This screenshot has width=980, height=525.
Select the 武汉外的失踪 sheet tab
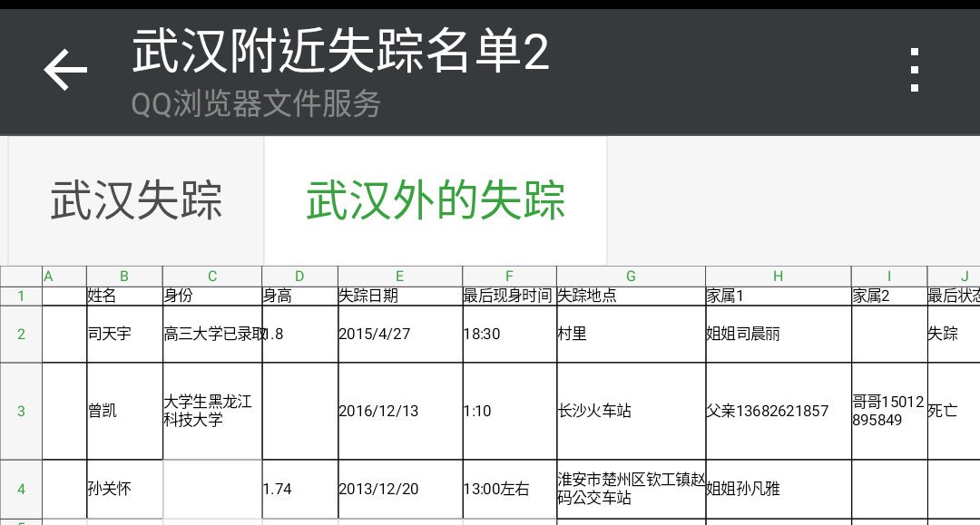[436, 199]
